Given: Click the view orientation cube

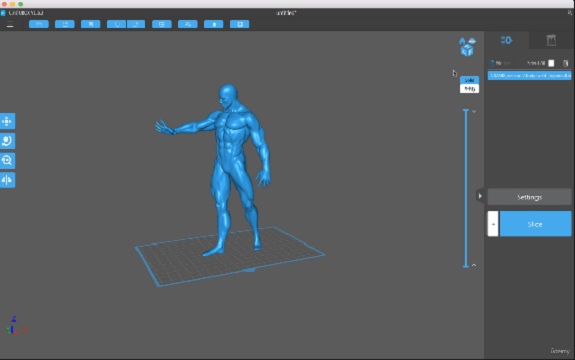Looking at the screenshot, I should (467, 51).
